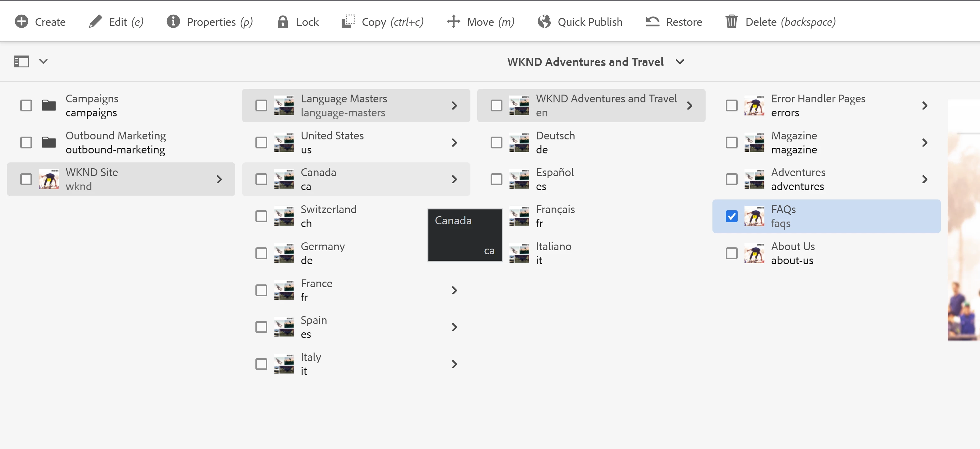This screenshot has width=980, height=449.
Task: Uncheck the FAQs page checkbox
Action: coord(731,216)
